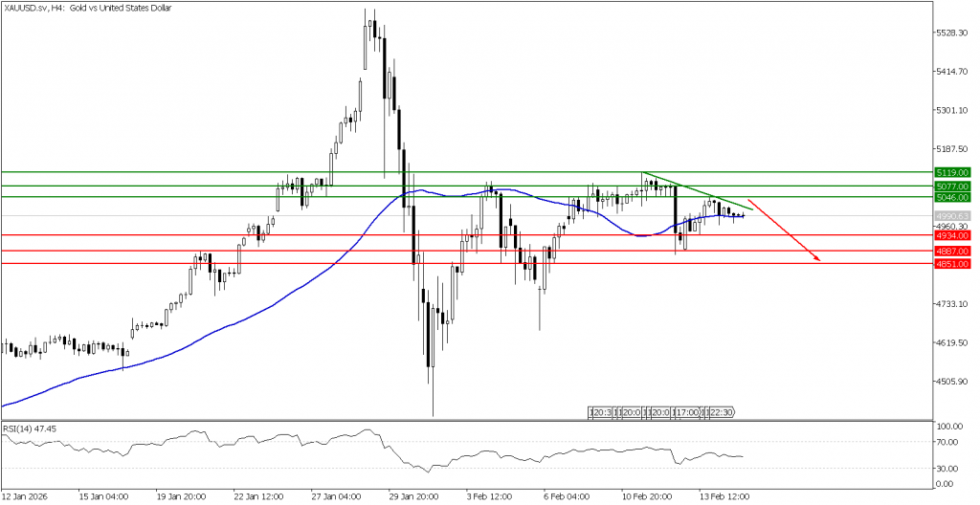980x505 pixels.
Task: Click the red 4887.00 price label
Action: coord(955,252)
